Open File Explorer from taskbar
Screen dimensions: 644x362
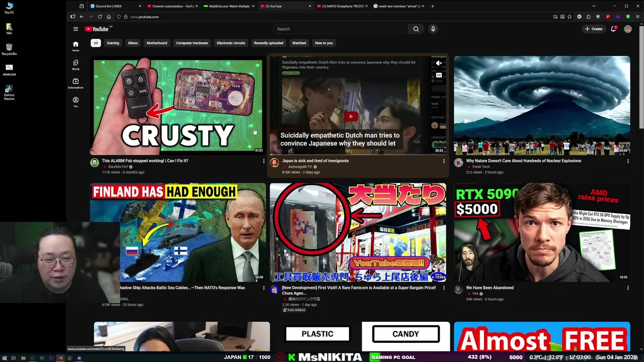click(23, 358)
